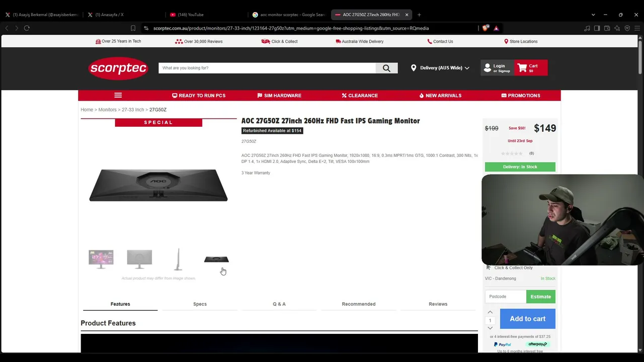Switch to the Anasayfa / X tab

coord(123,15)
